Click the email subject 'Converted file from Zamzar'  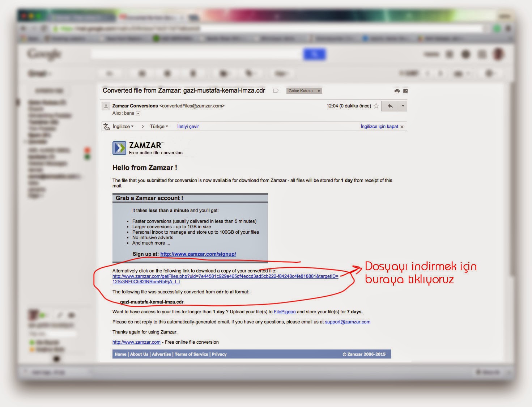click(x=184, y=90)
